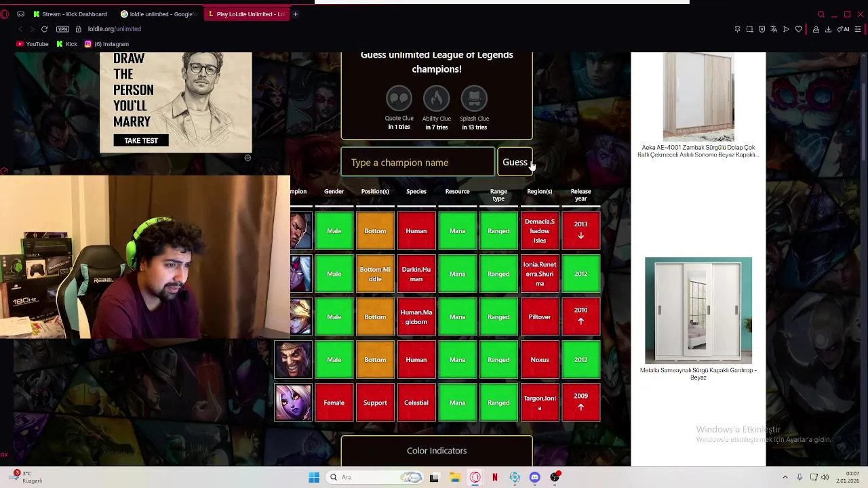This screenshot has height=488, width=868.
Task: Click the Color Indicators panel heading
Action: click(x=437, y=451)
